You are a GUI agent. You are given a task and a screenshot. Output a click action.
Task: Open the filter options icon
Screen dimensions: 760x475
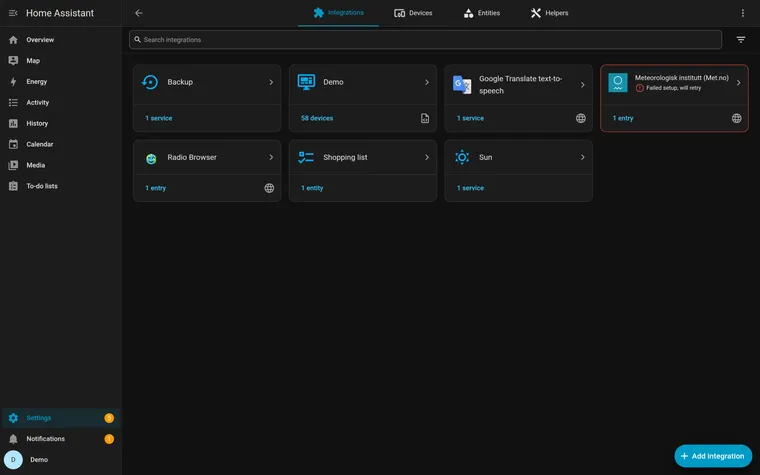coord(741,40)
